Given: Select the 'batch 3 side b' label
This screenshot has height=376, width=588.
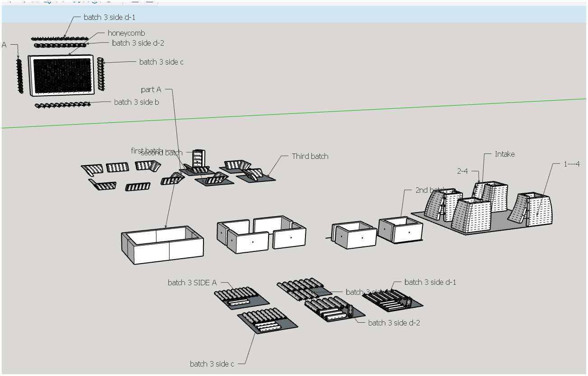Looking at the screenshot, I should (136, 102).
